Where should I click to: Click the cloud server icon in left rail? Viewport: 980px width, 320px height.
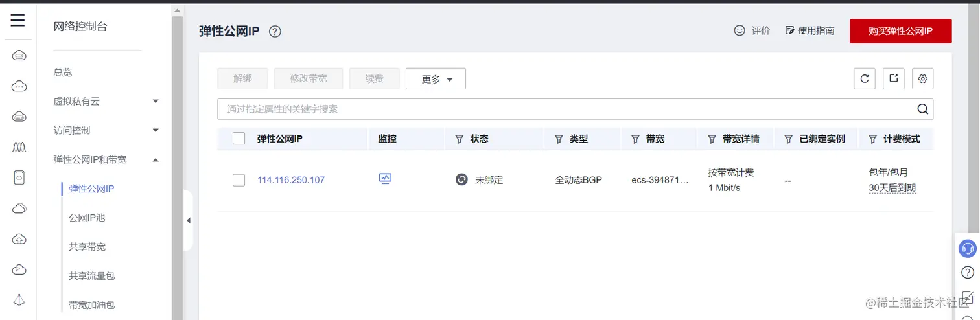pyautogui.click(x=19, y=56)
